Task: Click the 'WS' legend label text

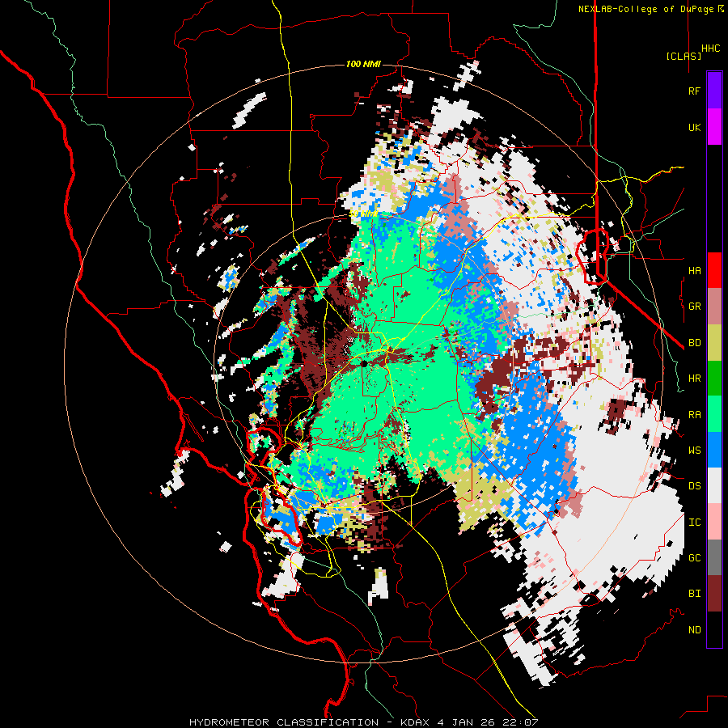Action: pos(694,451)
